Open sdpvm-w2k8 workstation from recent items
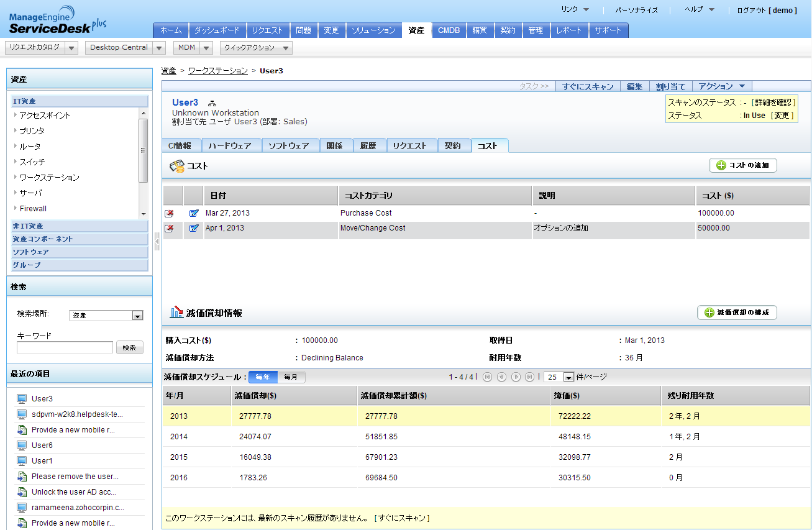The height and width of the screenshot is (530, 812). (77, 414)
